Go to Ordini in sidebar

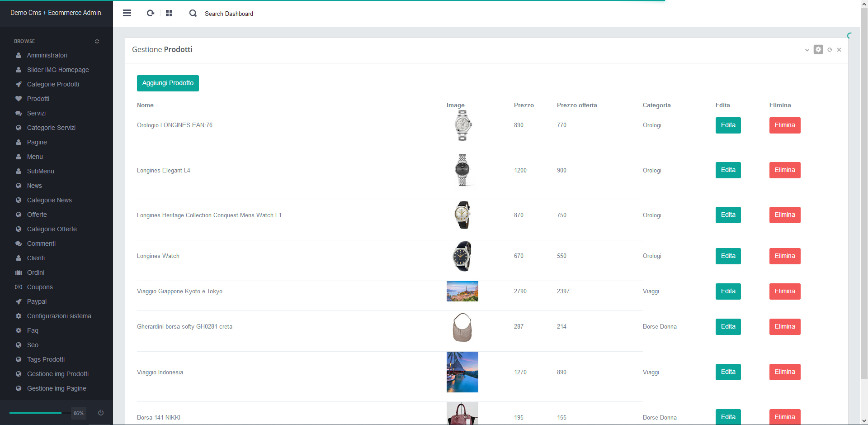36,272
